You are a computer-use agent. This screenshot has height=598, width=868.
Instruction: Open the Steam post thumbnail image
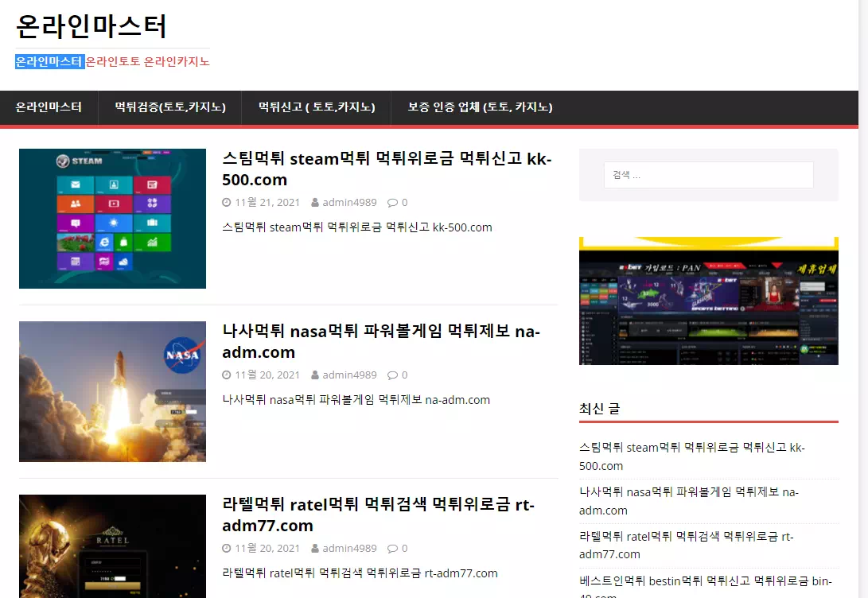coord(112,219)
